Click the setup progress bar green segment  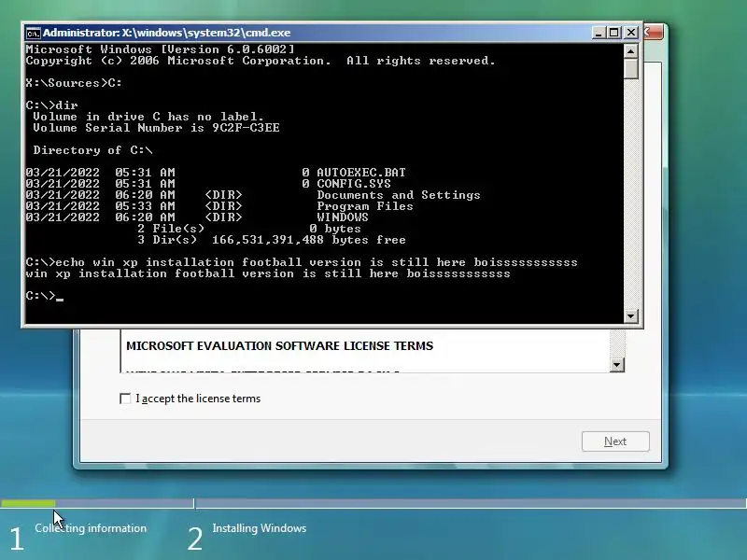(28, 503)
